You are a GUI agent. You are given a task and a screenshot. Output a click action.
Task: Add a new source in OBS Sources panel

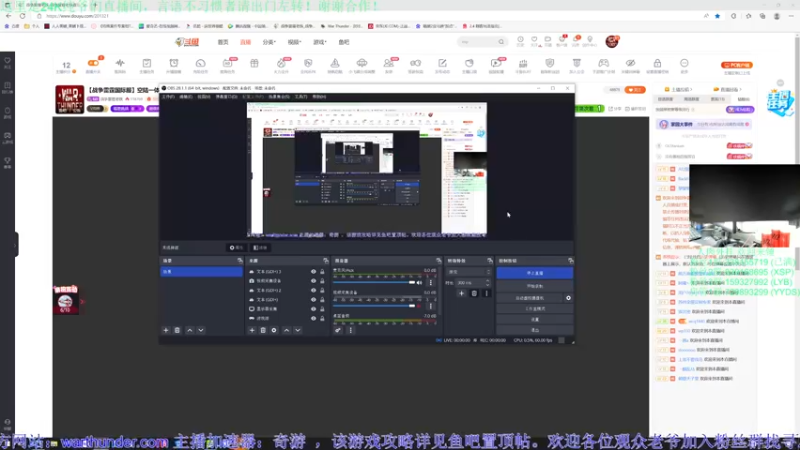coord(252,330)
